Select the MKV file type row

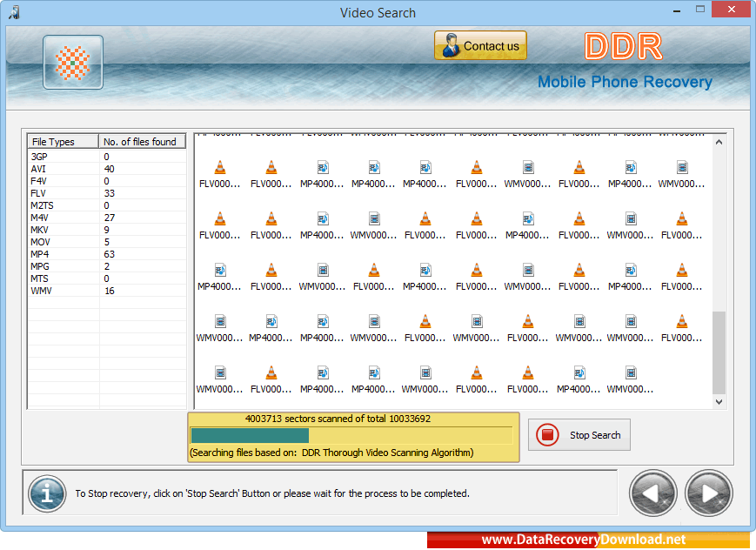pyautogui.click(x=107, y=230)
